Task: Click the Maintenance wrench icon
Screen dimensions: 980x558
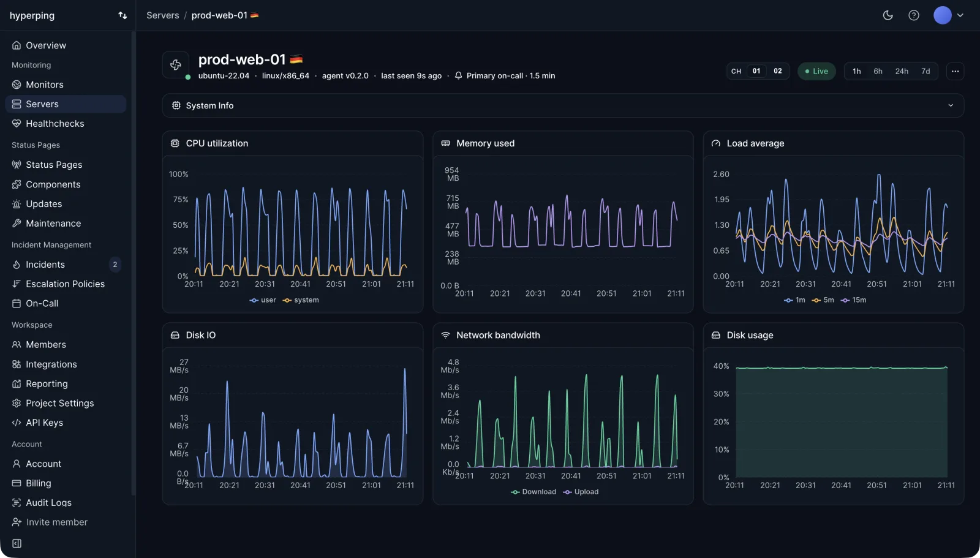Action: pyautogui.click(x=17, y=224)
